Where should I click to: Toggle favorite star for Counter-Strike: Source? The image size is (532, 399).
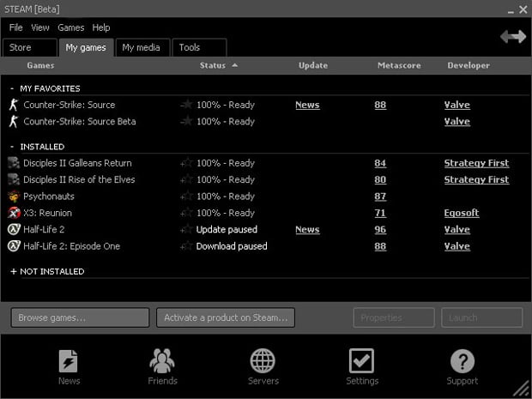[x=186, y=105]
